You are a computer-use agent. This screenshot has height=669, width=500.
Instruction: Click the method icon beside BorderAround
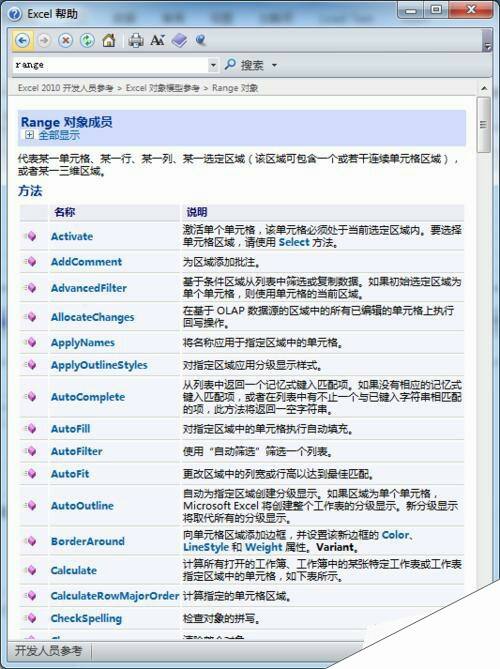tap(30, 541)
